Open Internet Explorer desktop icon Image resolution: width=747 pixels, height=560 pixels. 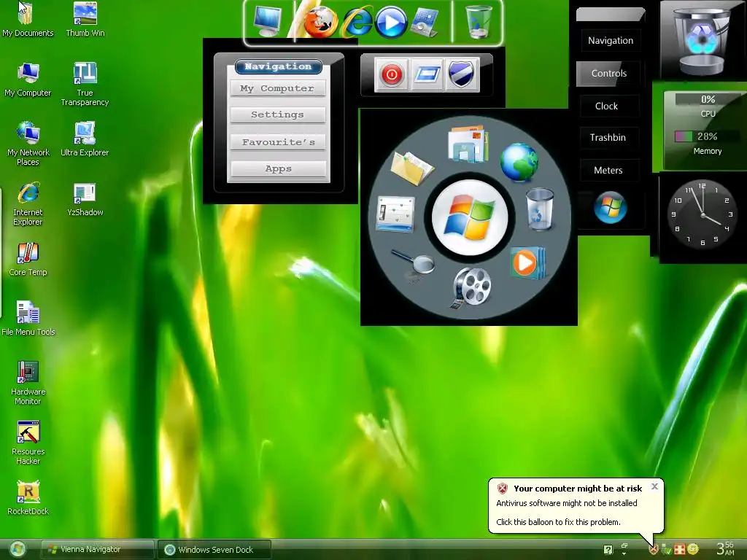(28, 204)
